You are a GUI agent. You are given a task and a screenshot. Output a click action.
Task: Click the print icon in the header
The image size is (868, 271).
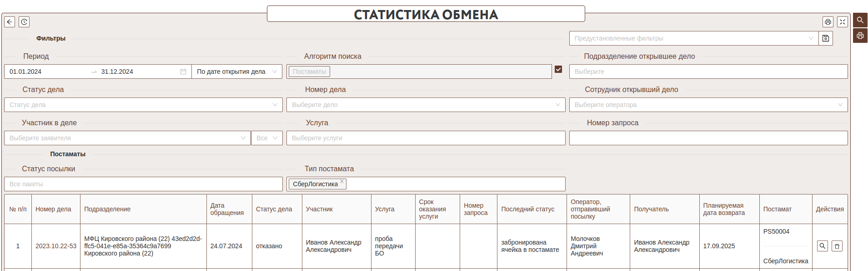pos(828,22)
